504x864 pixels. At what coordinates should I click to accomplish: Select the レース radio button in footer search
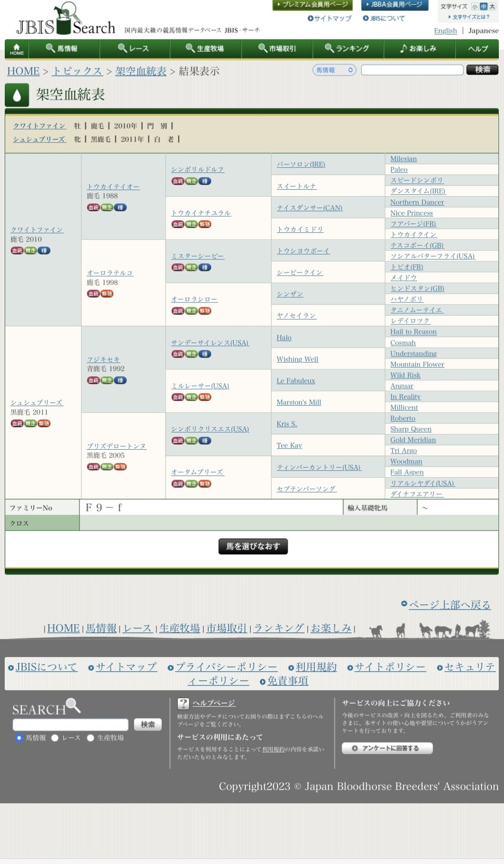coord(55,738)
